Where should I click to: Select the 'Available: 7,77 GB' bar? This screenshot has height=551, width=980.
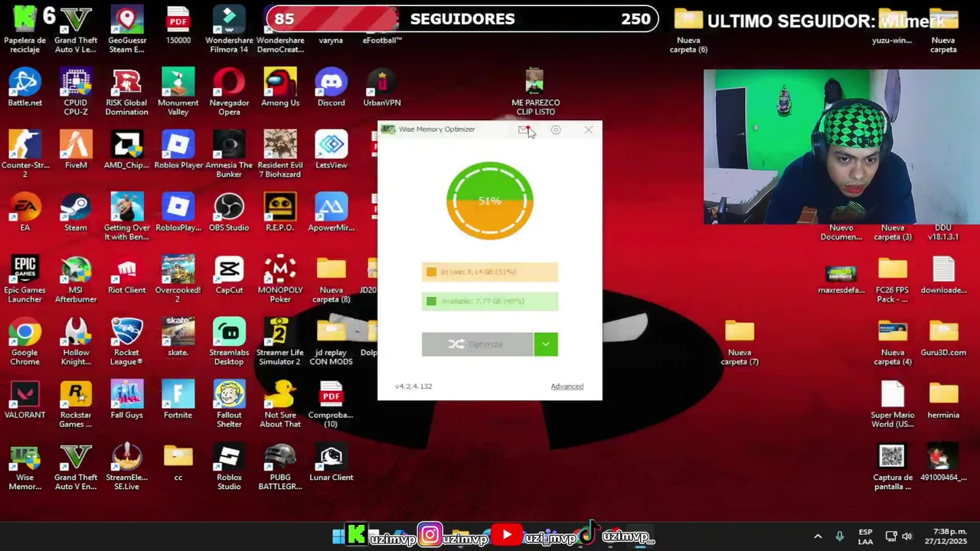pos(490,302)
